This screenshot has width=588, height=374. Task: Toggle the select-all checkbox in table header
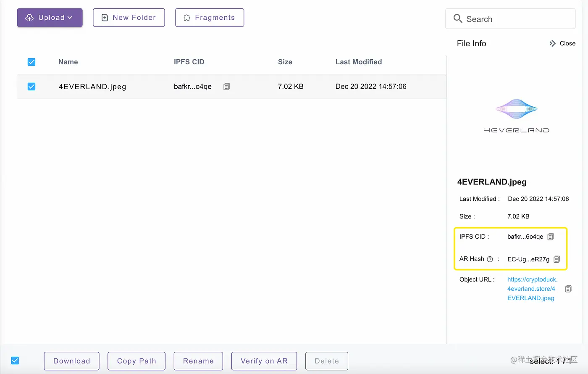tap(31, 62)
